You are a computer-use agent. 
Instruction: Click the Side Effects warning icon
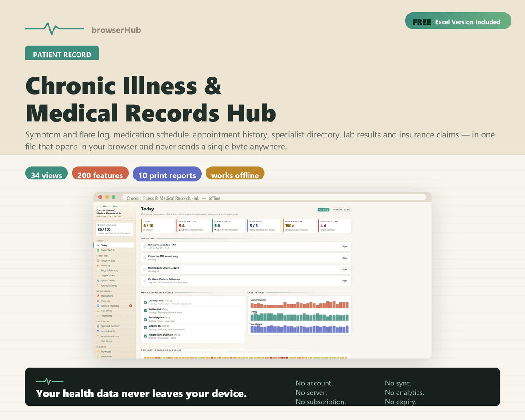pos(98,311)
